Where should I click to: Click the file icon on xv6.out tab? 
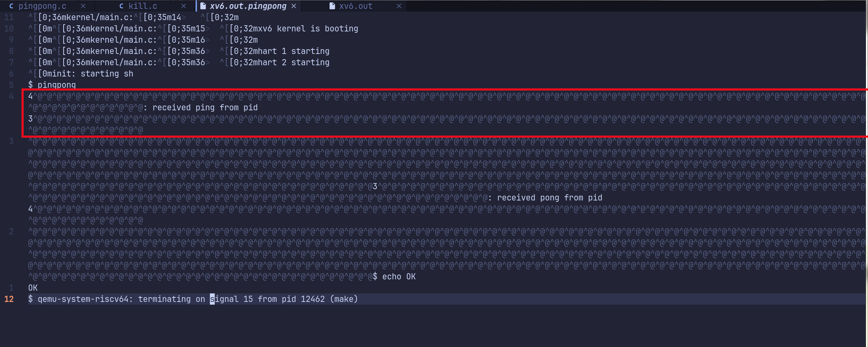click(332, 6)
